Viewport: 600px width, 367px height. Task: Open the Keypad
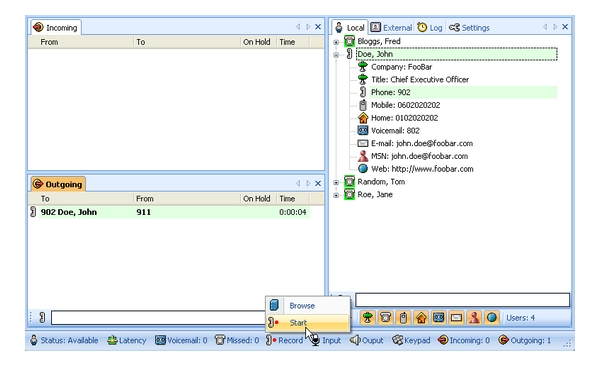(x=411, y=340)
